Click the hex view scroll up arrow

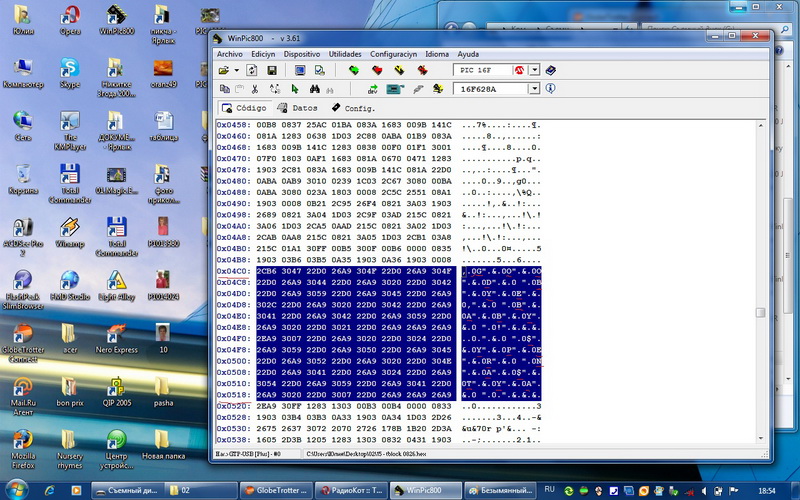760,126
